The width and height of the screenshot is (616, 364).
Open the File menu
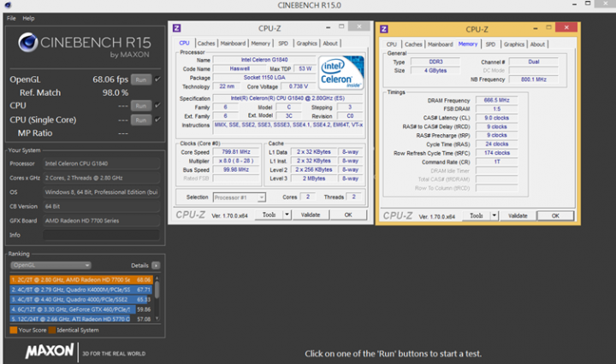[x=11, y=18]
